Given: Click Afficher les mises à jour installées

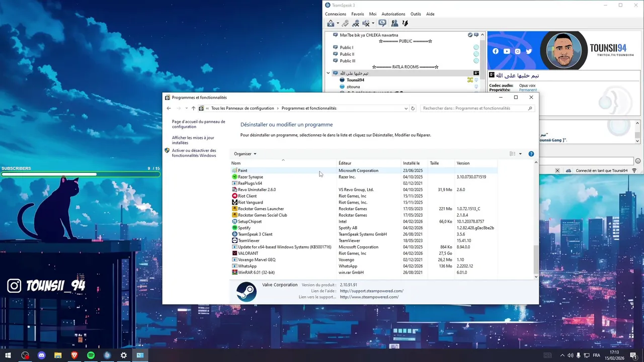Looking at the screenshot, I should click(193, 140).
